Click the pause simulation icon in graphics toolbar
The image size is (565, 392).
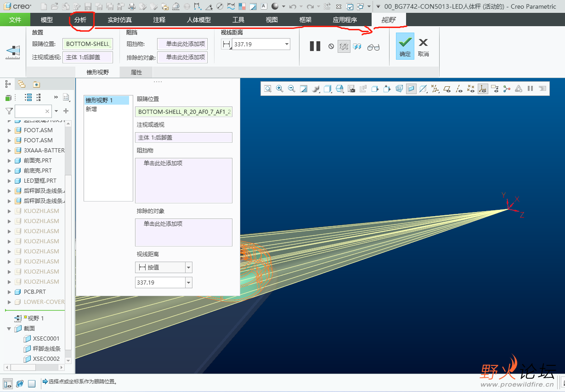(x=531, y=89)
